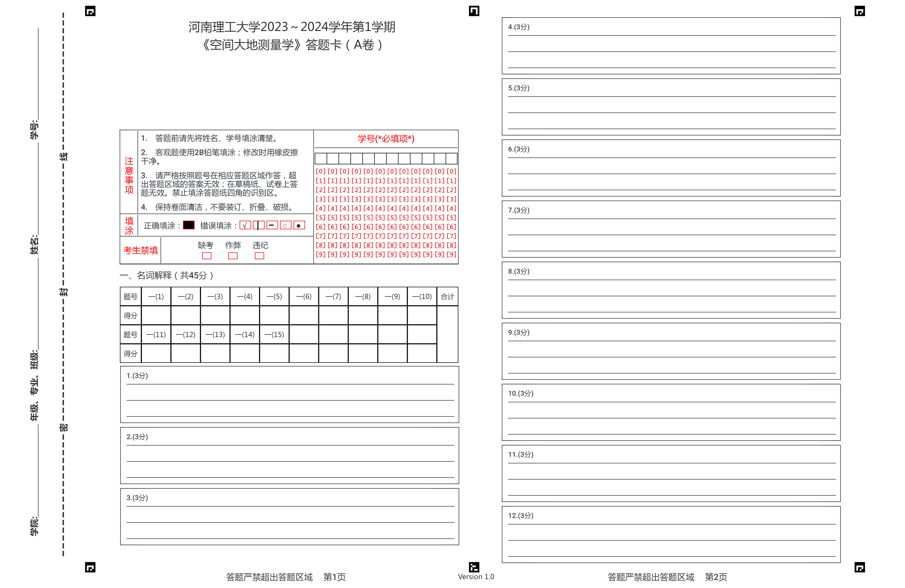The image size is (905, 588).
Task: Click the bottom-center mark above Version 1.0
Action: (x=474, y=567)
